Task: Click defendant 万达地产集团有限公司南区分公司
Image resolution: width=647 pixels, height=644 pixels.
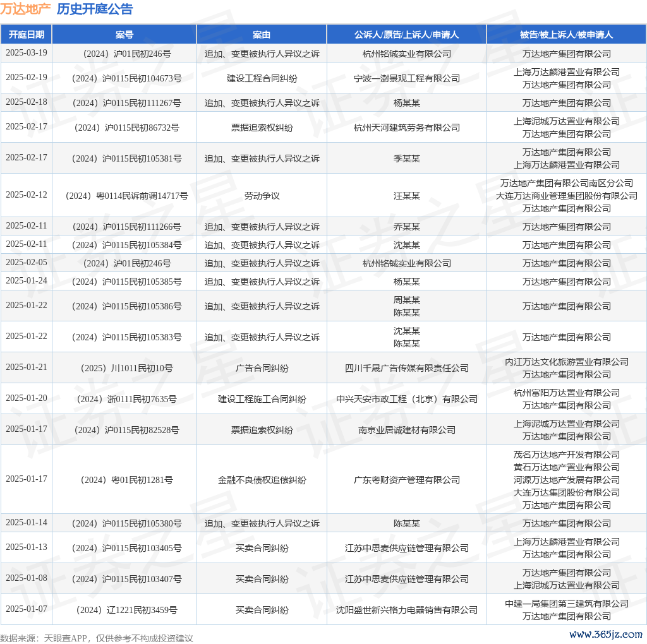Action: click(x=567, y=183)
